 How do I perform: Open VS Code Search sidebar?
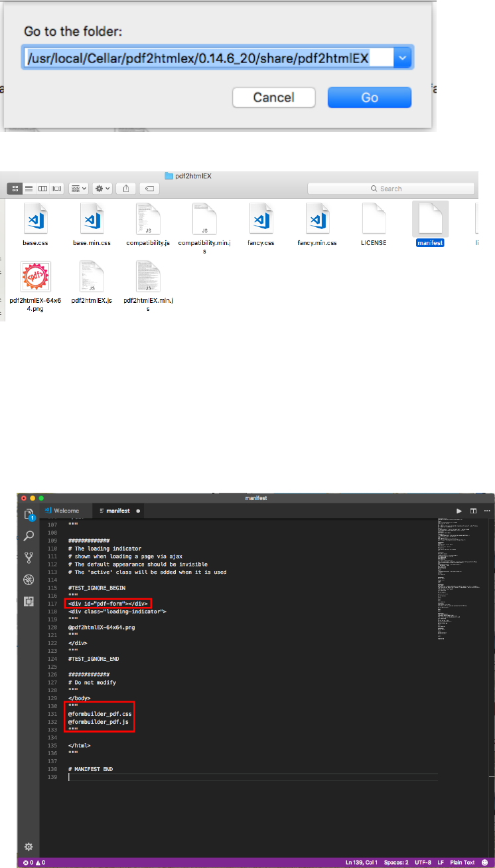29,536
